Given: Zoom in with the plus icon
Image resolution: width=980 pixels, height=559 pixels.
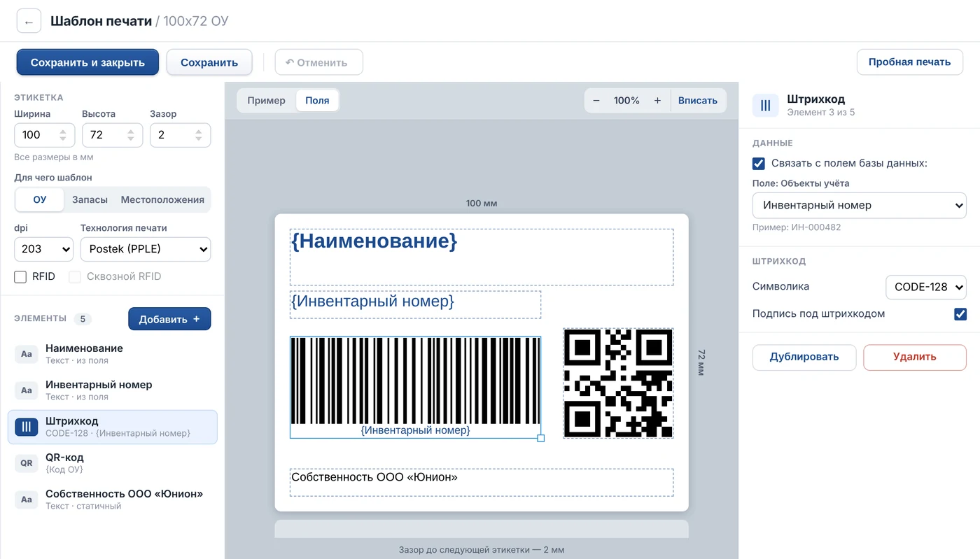Looking at the screenshot, I should click(x=657, y=101).
